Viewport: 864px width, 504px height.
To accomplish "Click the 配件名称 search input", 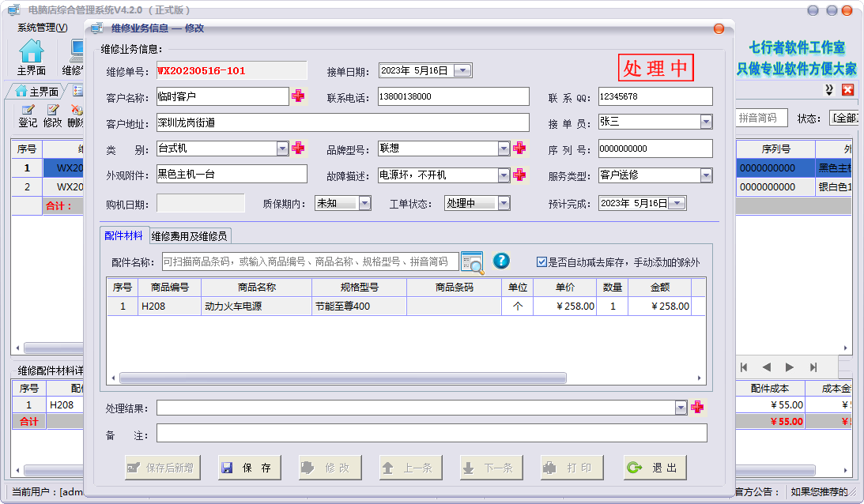I will [310, 261].
